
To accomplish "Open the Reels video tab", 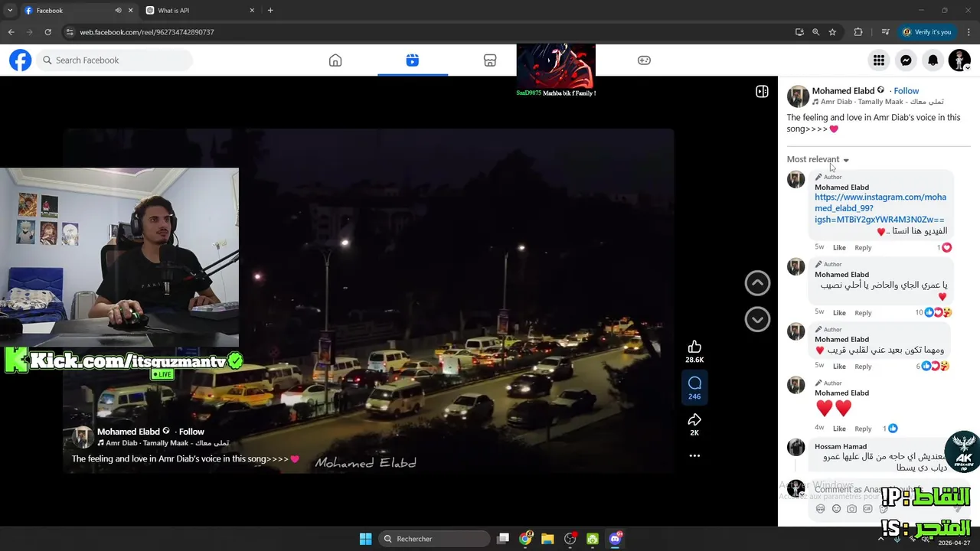I will pyautogui.click(x=413, y=60).
